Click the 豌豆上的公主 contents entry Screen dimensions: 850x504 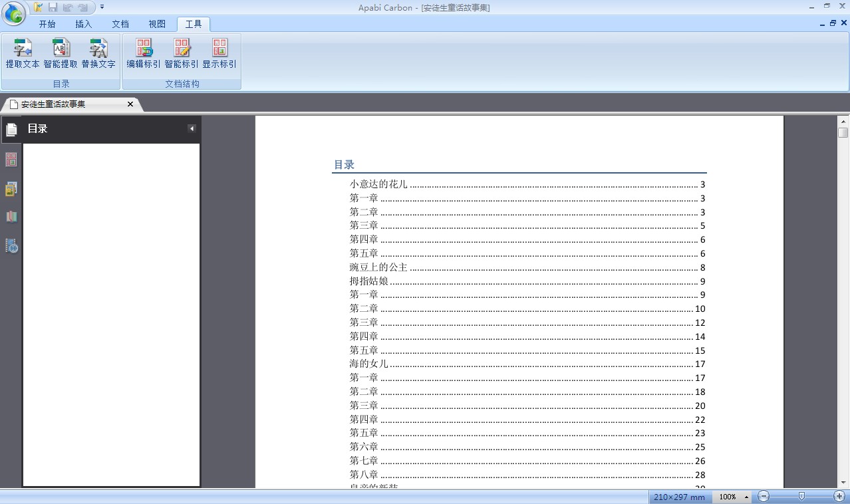coord(527,267)
